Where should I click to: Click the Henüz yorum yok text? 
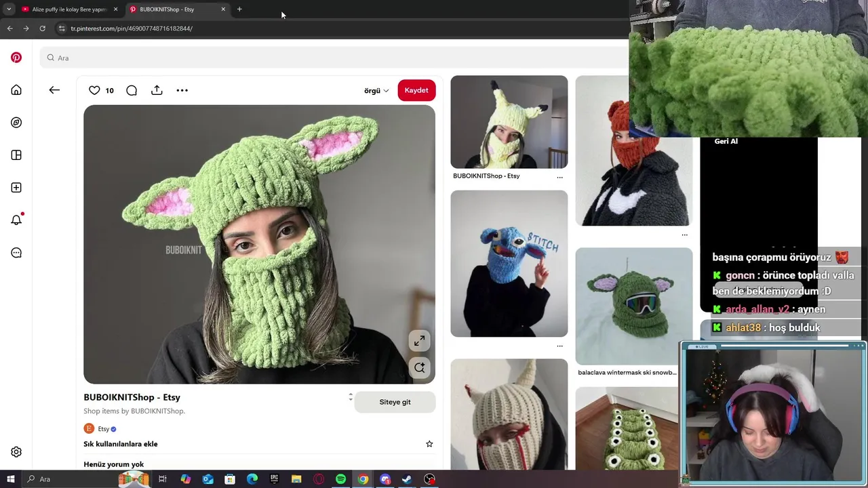pyautogui.click(x=114, y=464)
